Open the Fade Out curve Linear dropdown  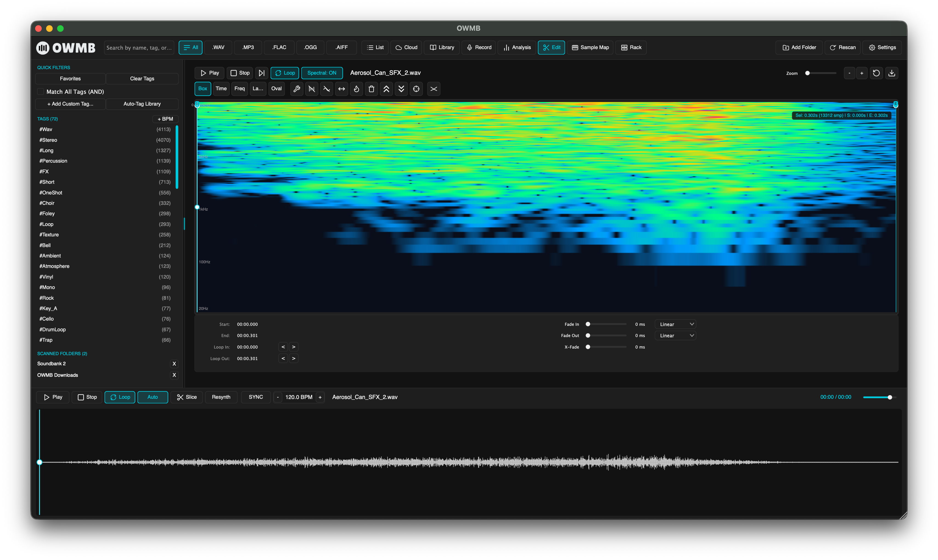tap(676, 335)
